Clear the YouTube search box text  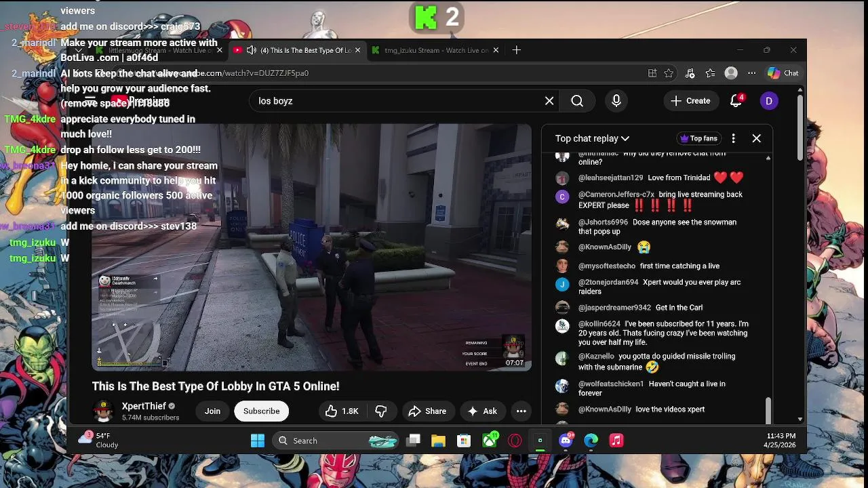tap(549, 101)
